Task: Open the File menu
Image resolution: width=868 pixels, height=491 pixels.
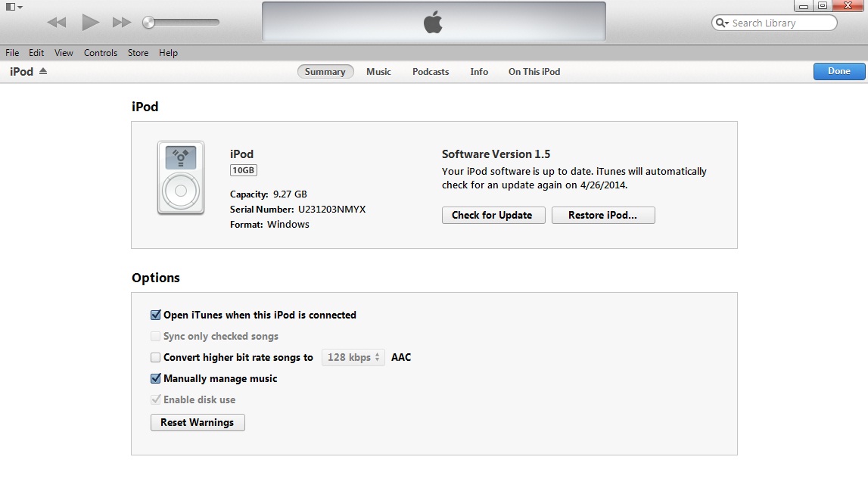Action: [x=12, y=53]
